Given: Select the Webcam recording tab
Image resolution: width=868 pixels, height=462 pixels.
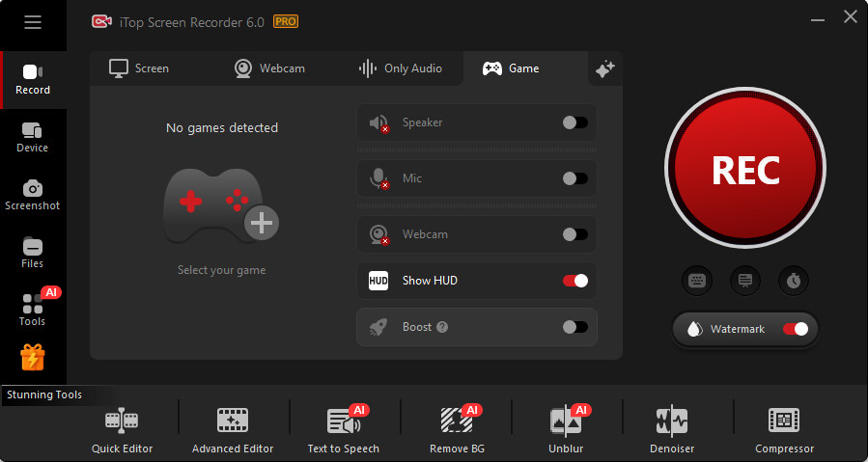Looking at the screenshot, I should pos(269,68).
